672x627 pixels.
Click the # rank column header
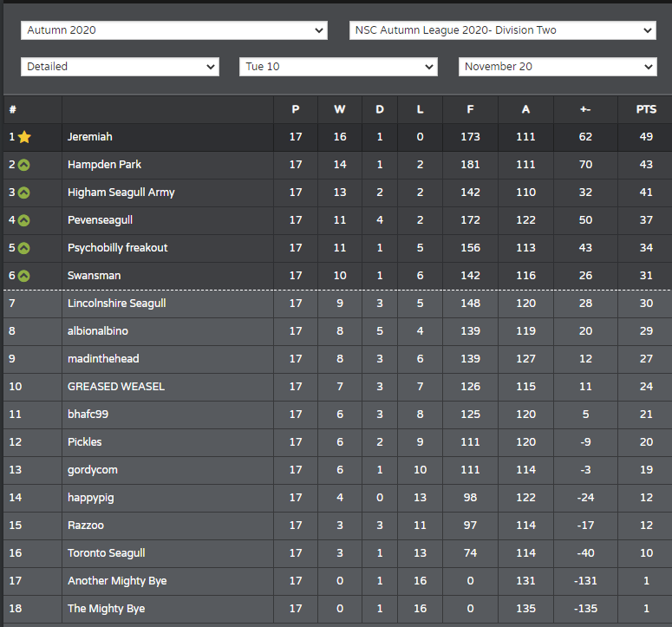tap(12, 110)
